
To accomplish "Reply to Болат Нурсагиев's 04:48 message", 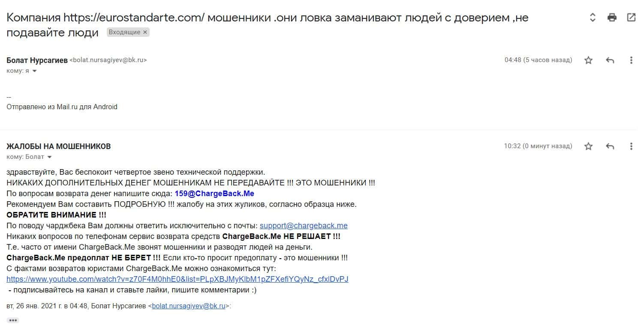I will tap(610, 60).
